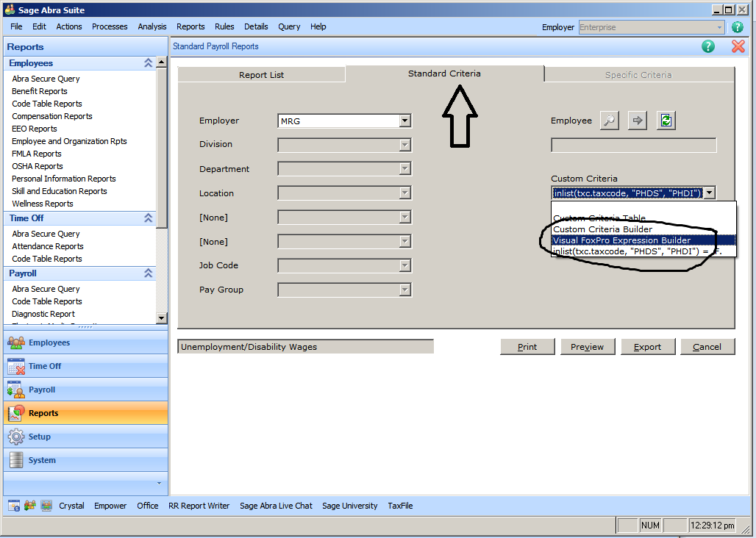Open the Payroll navigation group

click(x=86, y=390)
